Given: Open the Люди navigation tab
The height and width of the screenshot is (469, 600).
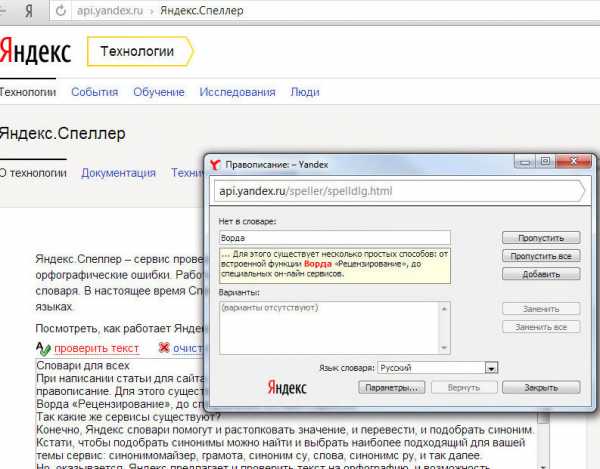Looking at the screenshot, I should [x=305, y=92].
